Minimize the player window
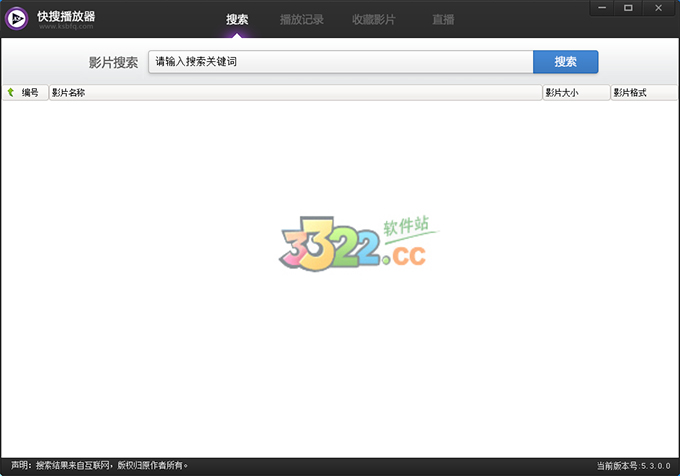The width and height of the screenshot is (680, 476). pos(602,8)
